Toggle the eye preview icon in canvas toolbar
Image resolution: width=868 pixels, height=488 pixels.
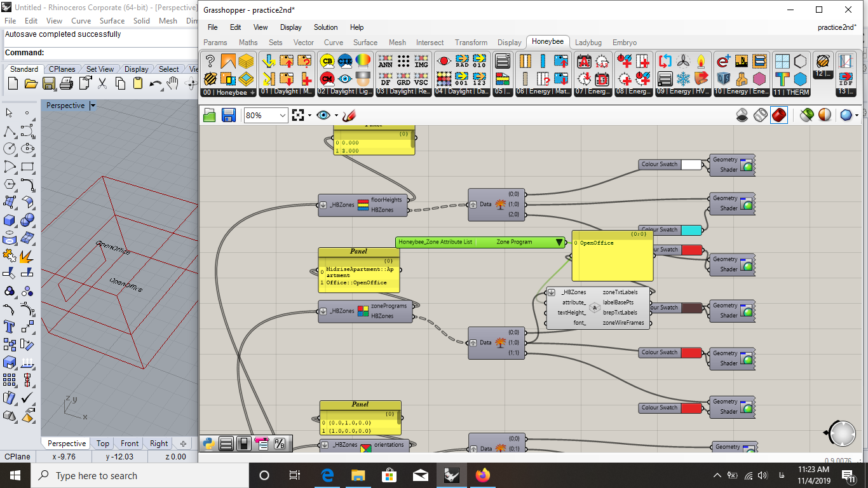pyautogui.click(x=323, y=115)
